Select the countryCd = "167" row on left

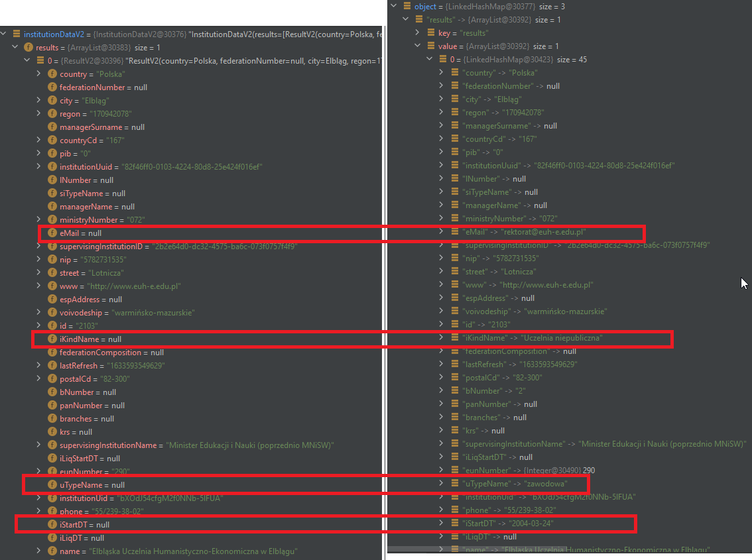[x=192, y=140]
